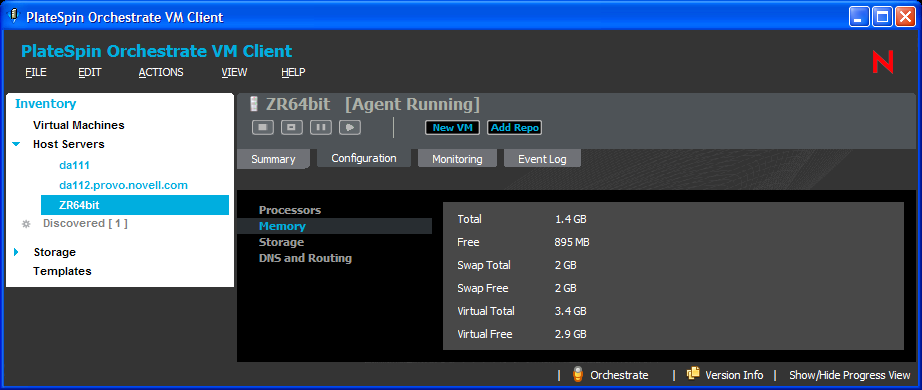
Task: Click the Host Servers label
Action: pyautogui.click(x=69, y=144)
